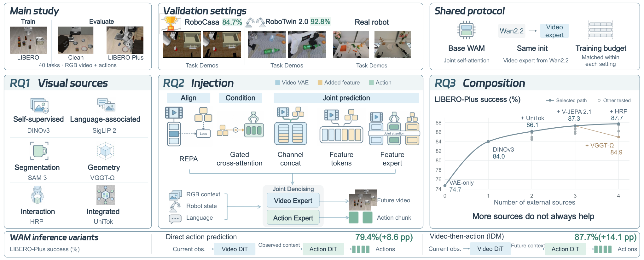
Task: Click the Align header label
Action: click(189, 98)
